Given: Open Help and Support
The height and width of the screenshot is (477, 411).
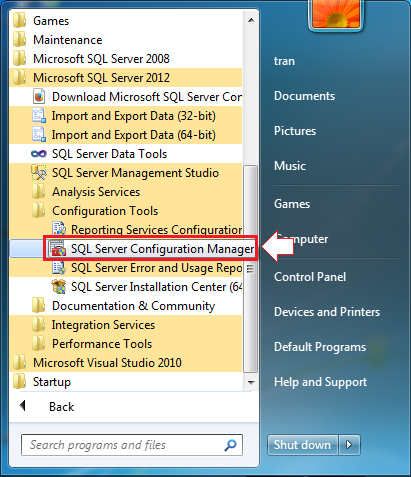Looking at the screenshot, I should [320, 382].
